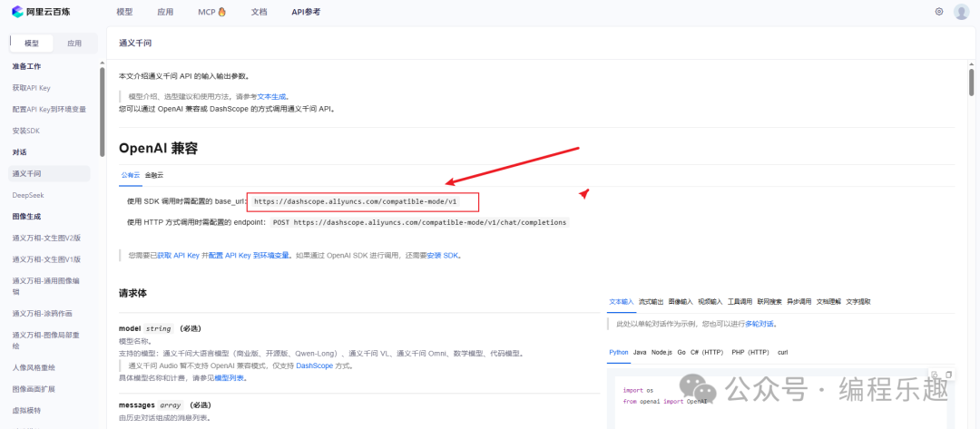Switch code language to Python

pyautogui.click(x=619, y=352)
